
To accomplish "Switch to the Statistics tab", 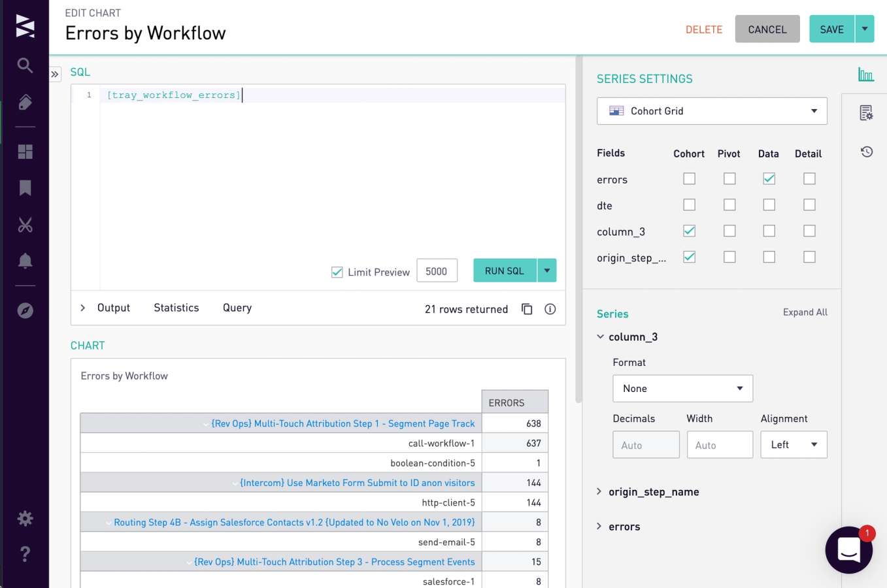I will (x=176, y=308).
